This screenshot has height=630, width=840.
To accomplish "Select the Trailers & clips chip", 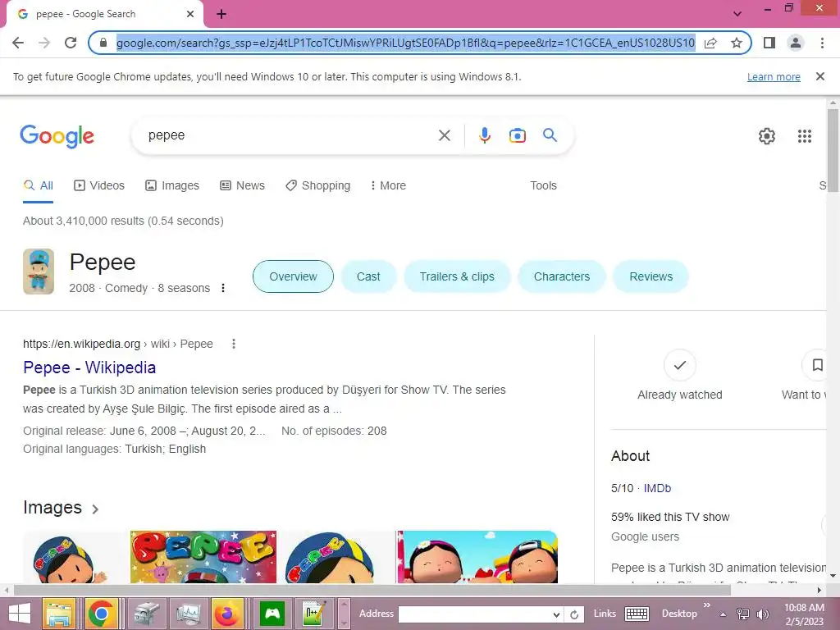I will pyautogui.click(x=457, y=276).
